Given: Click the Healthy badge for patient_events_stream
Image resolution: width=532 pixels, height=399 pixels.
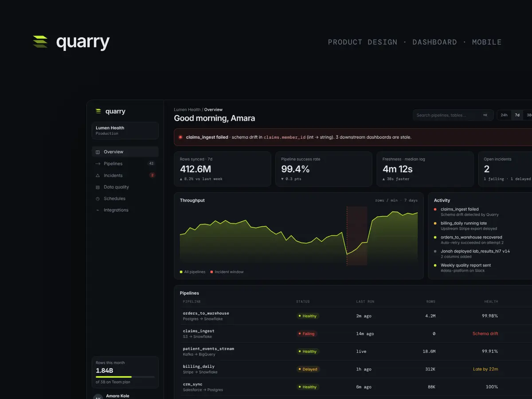Looking at the screenshot, I should (x=308, y=352).
